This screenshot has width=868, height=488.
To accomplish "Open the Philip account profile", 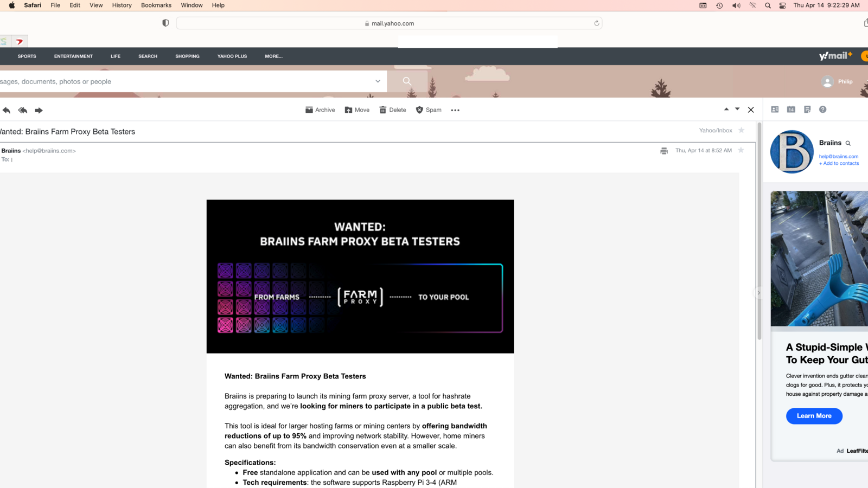I will click(x=837, y=82).
